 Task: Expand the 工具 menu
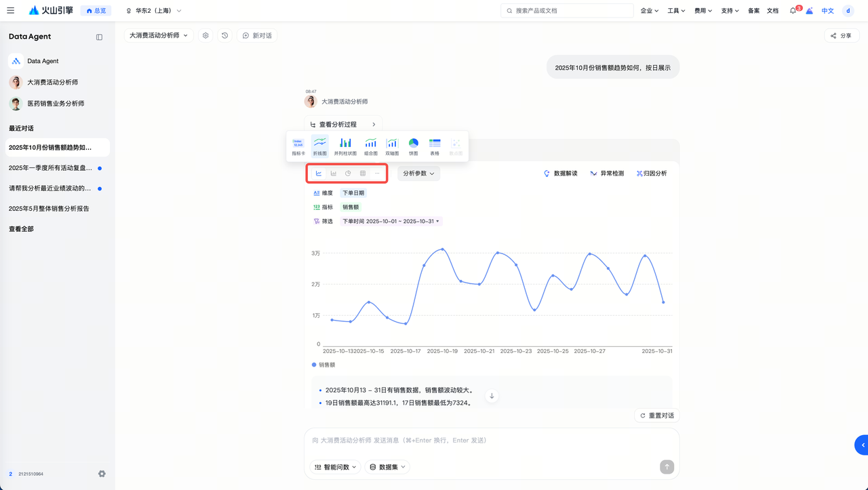[x=676, y=11]
